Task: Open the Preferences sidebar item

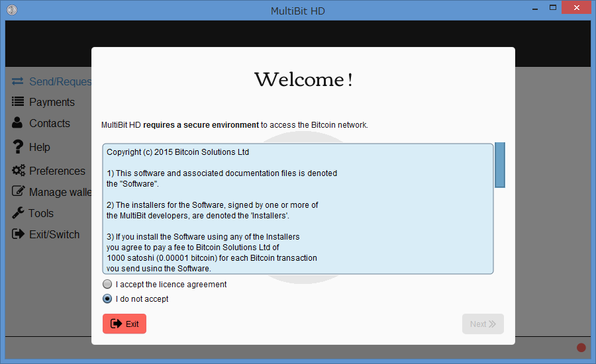Action: coord(48,171)
